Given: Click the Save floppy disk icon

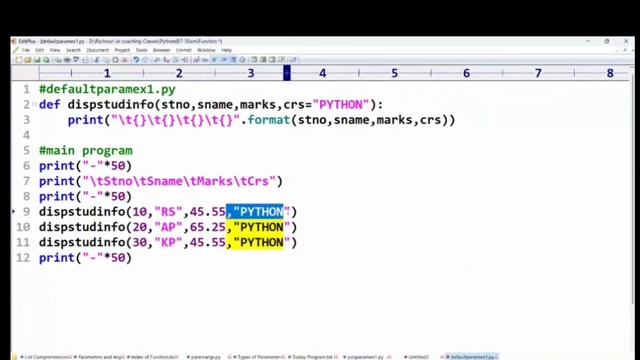Looking at the screenshot, I should 37,60.
